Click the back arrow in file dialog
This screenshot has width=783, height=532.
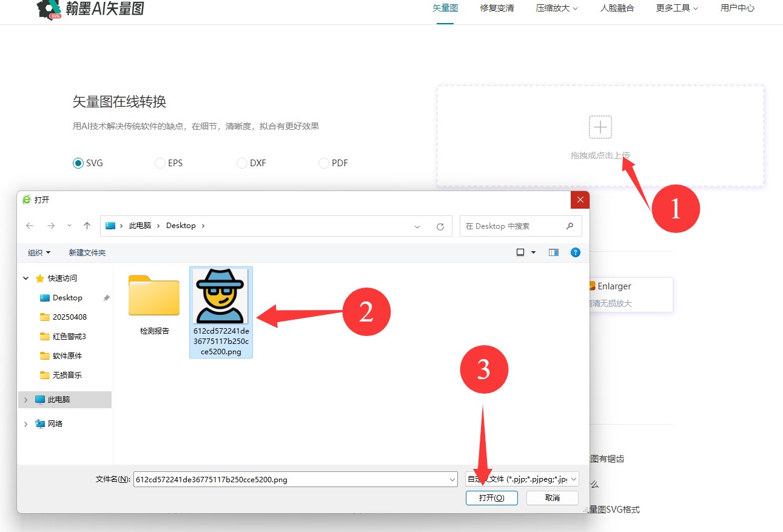[x=30, y=226]
